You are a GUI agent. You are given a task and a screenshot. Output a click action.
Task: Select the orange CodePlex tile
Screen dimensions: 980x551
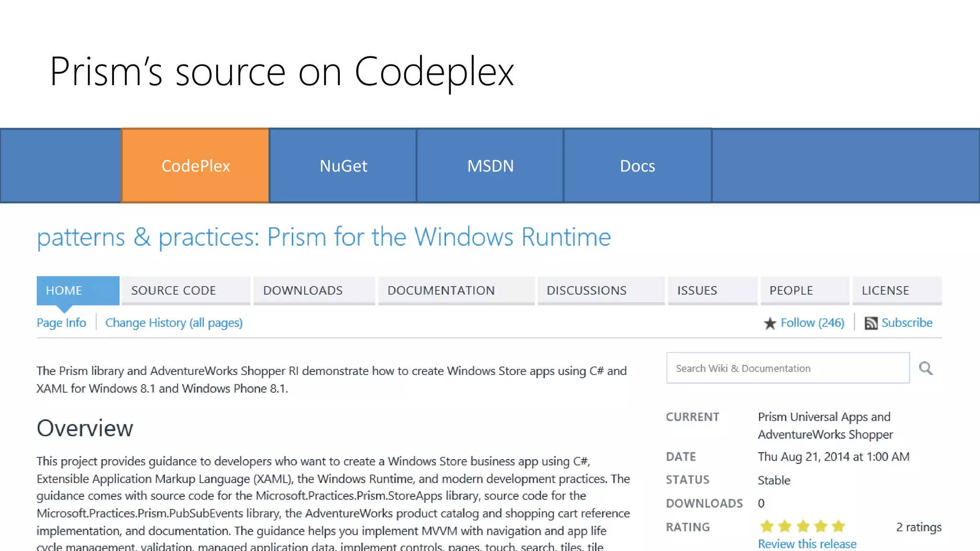(x=195, y=166)
